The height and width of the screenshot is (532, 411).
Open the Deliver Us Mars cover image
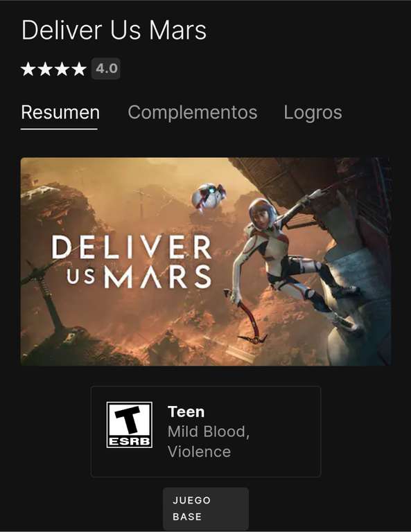click(206, 262)
